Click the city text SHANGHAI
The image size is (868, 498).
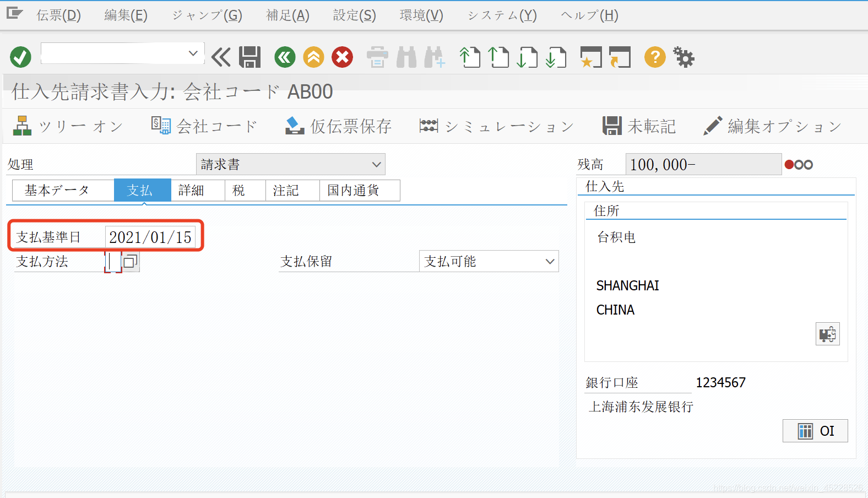[x=627, y=285]
